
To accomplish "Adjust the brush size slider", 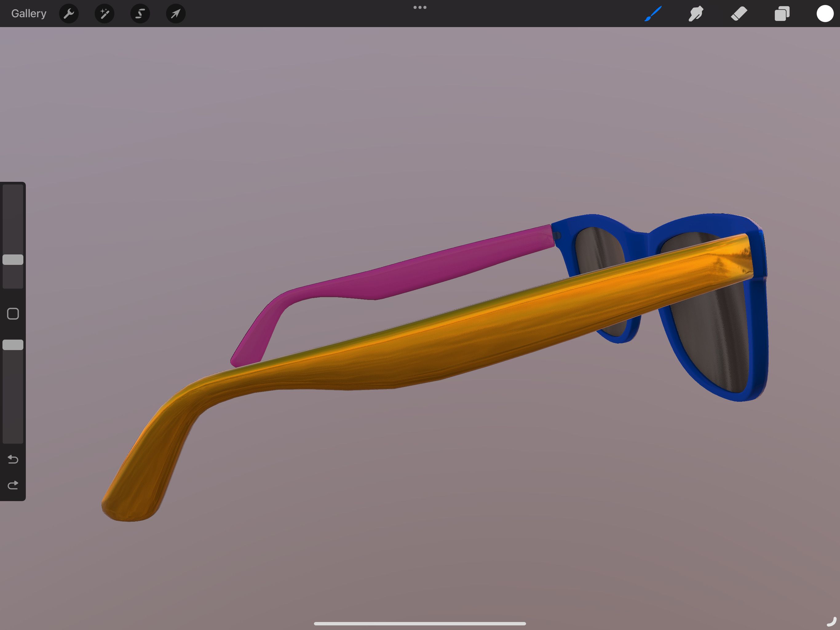I will (x=13, y=260).
